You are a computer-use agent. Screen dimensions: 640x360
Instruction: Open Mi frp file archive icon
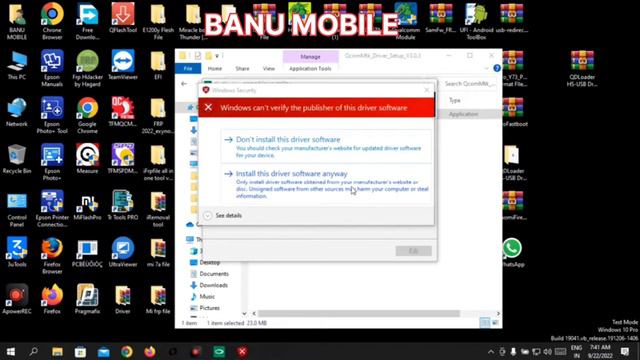point(158,300)
